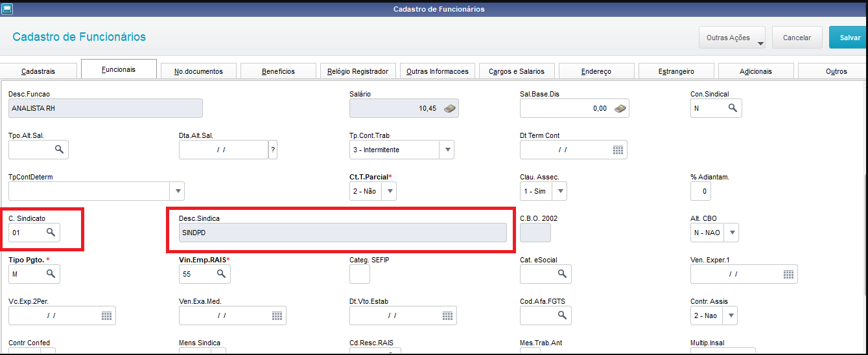The width and height of the screenshot is (868, 355).
Task: Expand the TpContDeterm dropdown
Action: pyautogui.click(x=178, y=191)
